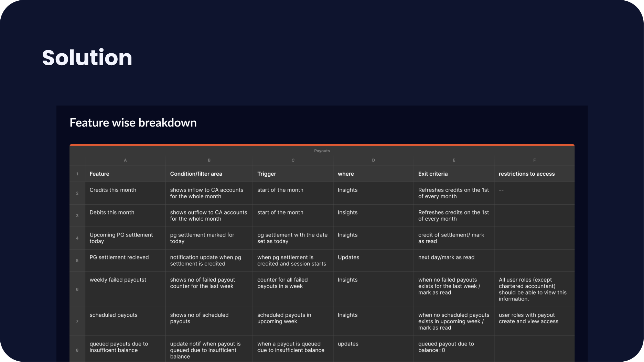
Task: Select the 'PG settlement recieved' cell
Action: (125, 261)
